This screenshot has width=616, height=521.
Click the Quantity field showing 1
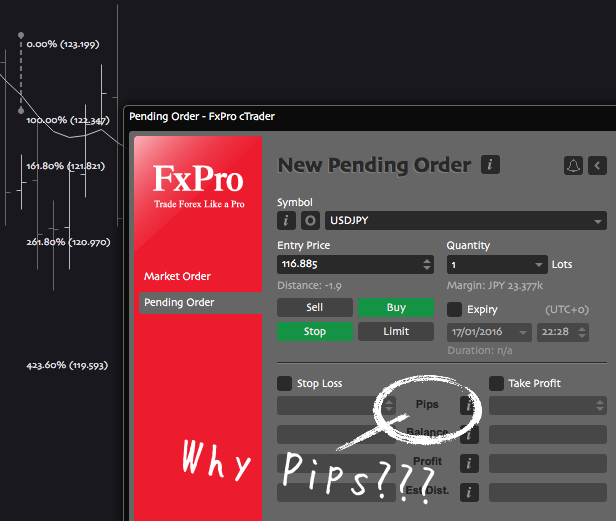497,265
